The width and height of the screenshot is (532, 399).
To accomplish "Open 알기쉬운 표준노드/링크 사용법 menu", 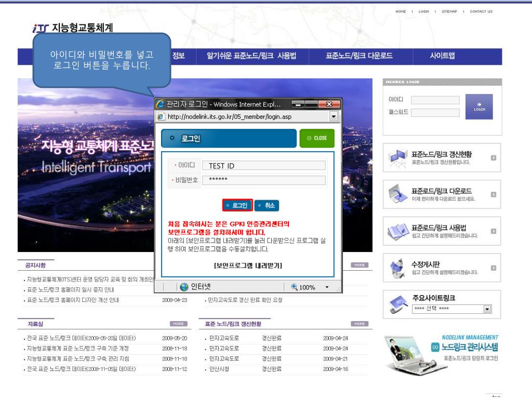I will coord(248,57).
